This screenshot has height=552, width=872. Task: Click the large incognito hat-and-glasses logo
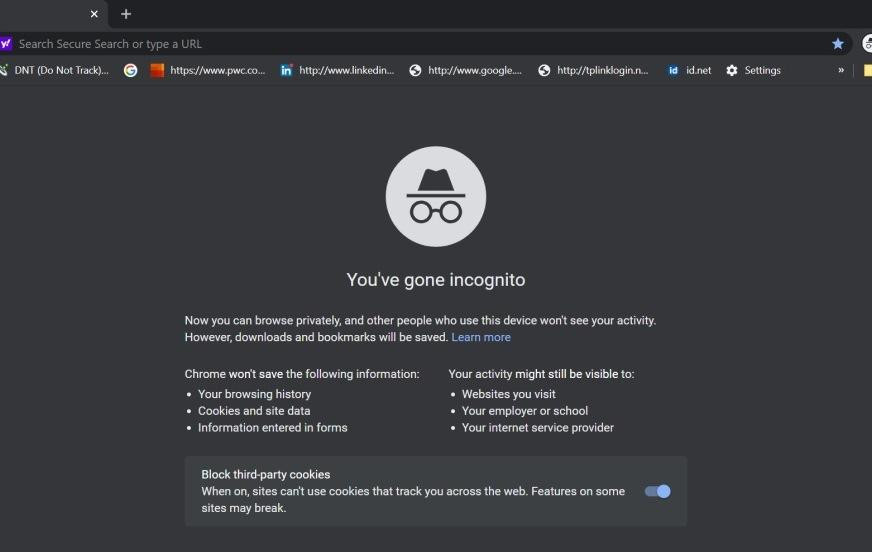click(x=436, y=196)
